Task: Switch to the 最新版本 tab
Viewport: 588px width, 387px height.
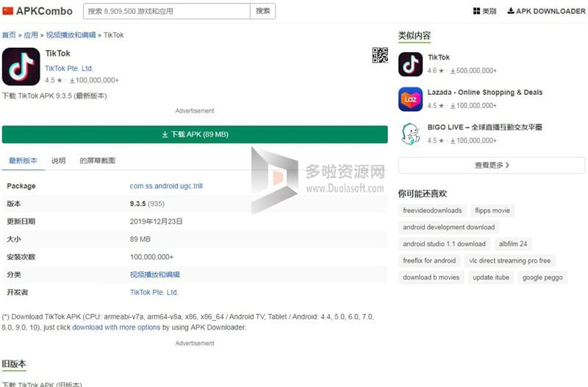Action: tap(23, 160)
